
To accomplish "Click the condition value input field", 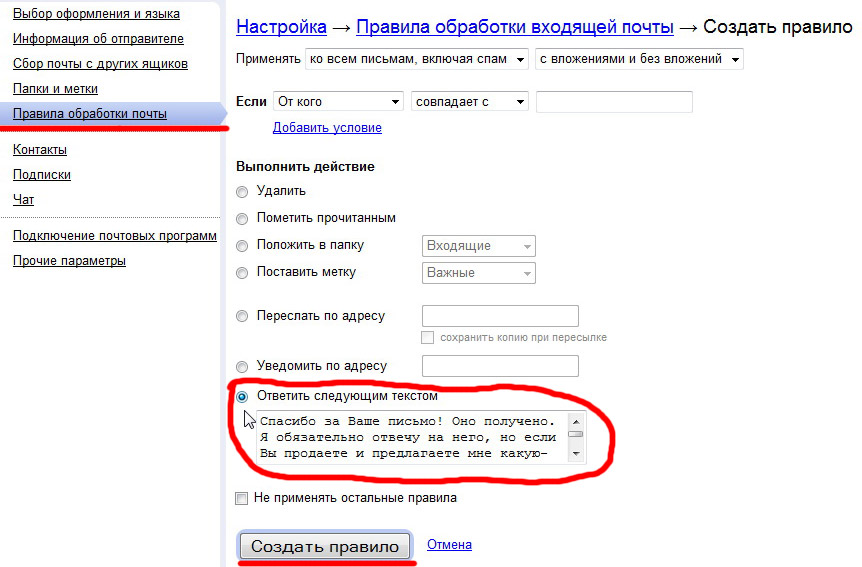I will 614,102.
